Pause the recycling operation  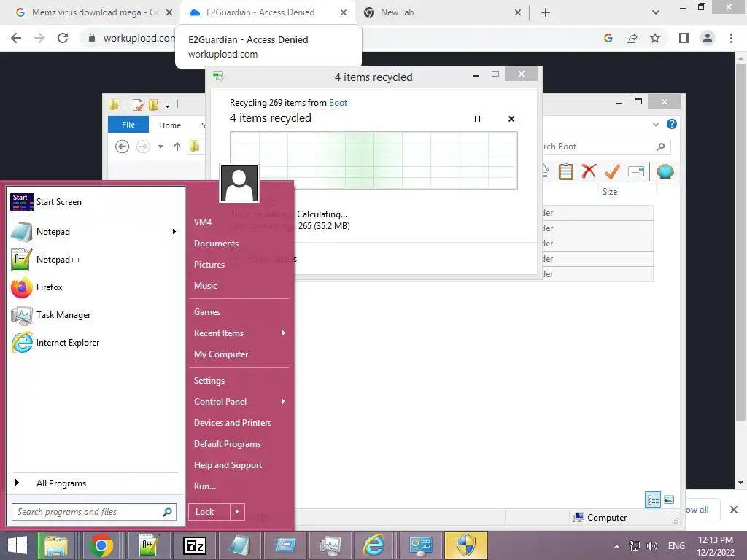pos(477,119)
